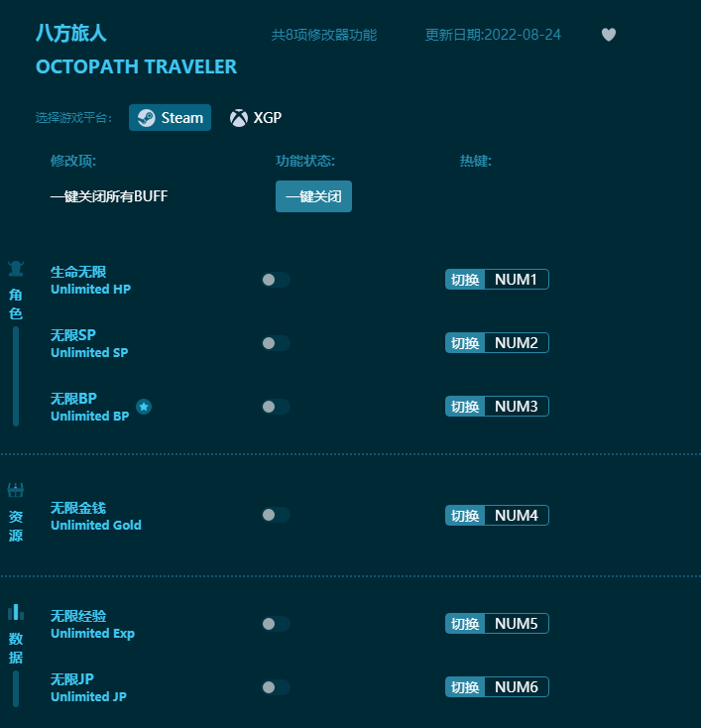Switch to the XGP platform

click(x=256, y=118)
